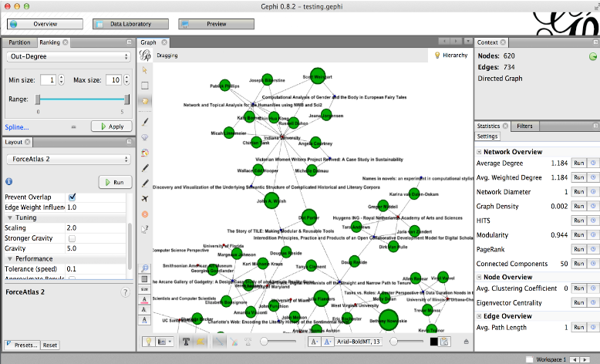Collapse the Edge Overview section
This screenshot has height=364, width=600.
479,316
